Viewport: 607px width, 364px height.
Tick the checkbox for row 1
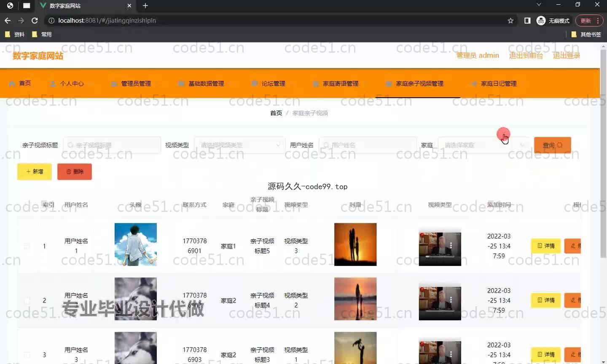pyautogui.click(x=27, y=246)
